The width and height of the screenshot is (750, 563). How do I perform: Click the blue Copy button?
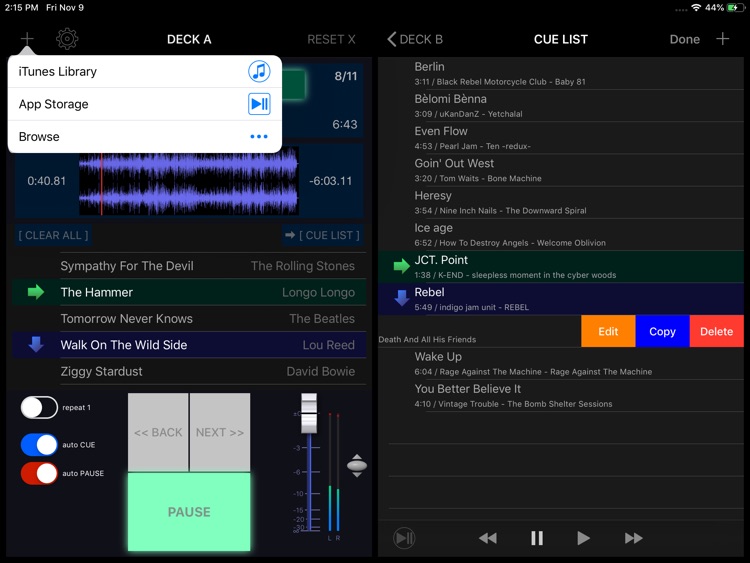click(662, 331)
